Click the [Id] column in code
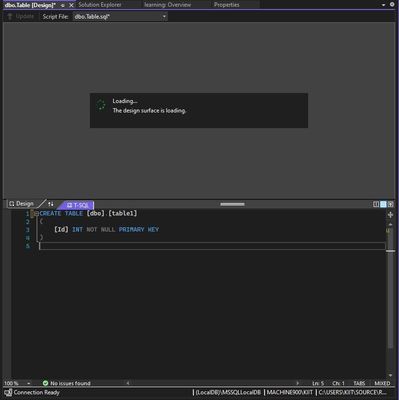This screenshot has width=399, height=400. click(x=61, y=230)
